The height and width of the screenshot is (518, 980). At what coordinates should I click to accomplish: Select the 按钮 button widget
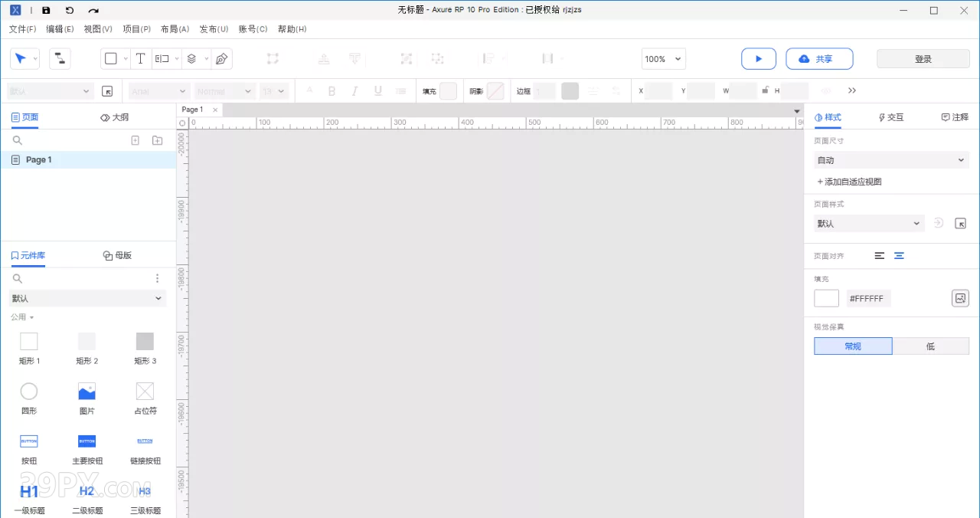point(29,449)
